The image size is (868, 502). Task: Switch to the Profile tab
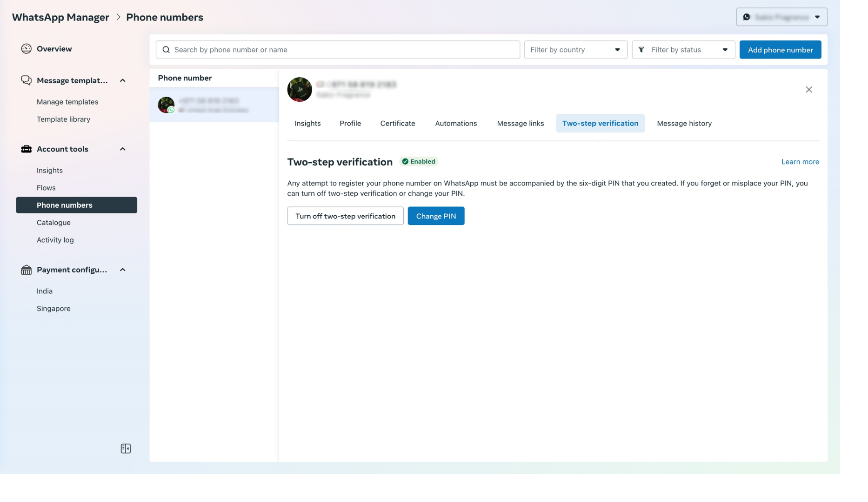[350, 123]
